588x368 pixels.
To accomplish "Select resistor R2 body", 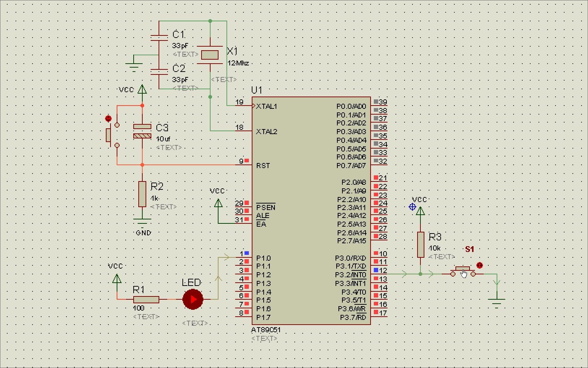I will click(142, 194).
